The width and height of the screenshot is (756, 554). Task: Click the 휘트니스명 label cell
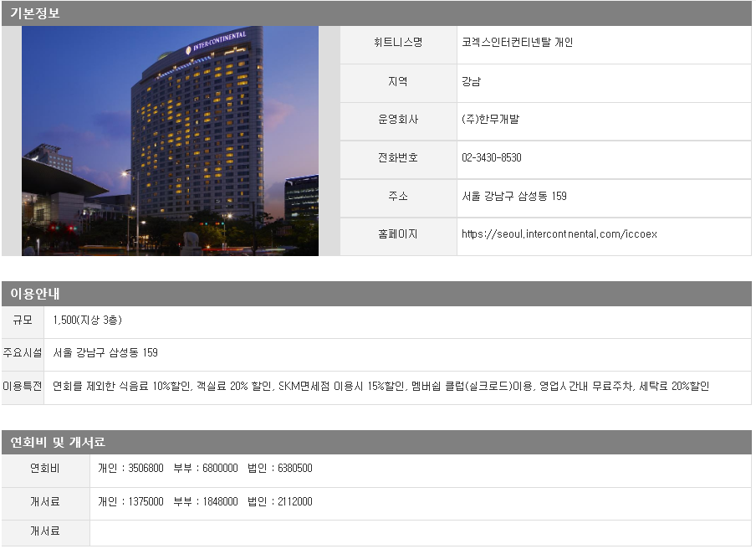[398, 44]
